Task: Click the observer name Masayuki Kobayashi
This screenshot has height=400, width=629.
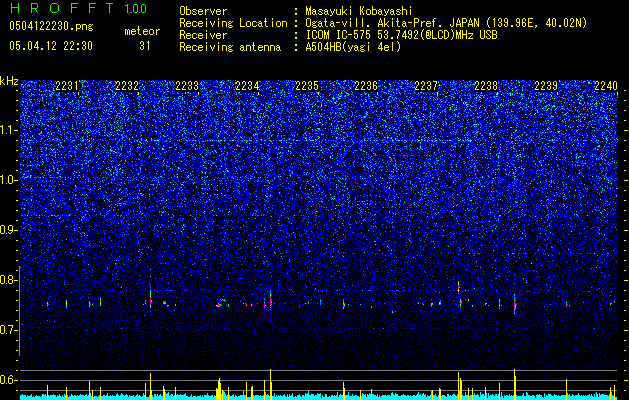Action: [x=359, y=12]
